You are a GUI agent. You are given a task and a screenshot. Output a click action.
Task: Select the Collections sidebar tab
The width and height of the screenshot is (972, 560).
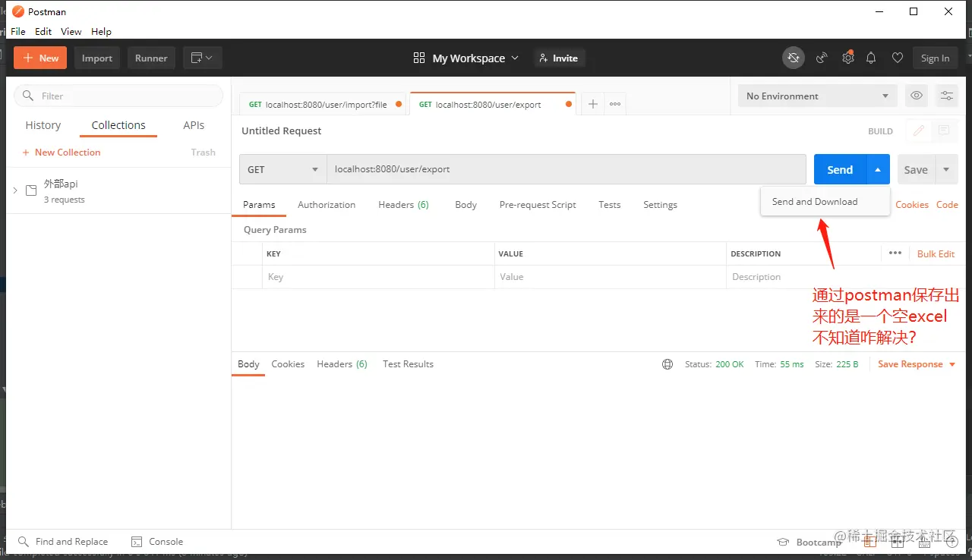[118, 125]
